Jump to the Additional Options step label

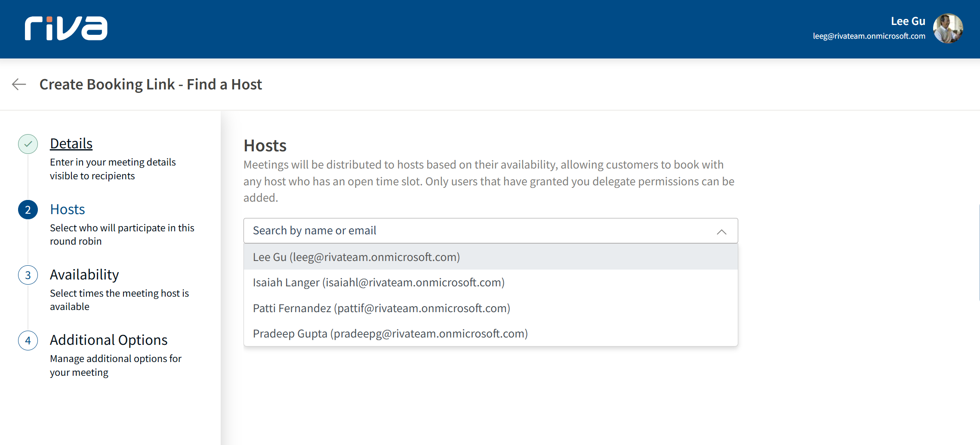pos(108,340)
